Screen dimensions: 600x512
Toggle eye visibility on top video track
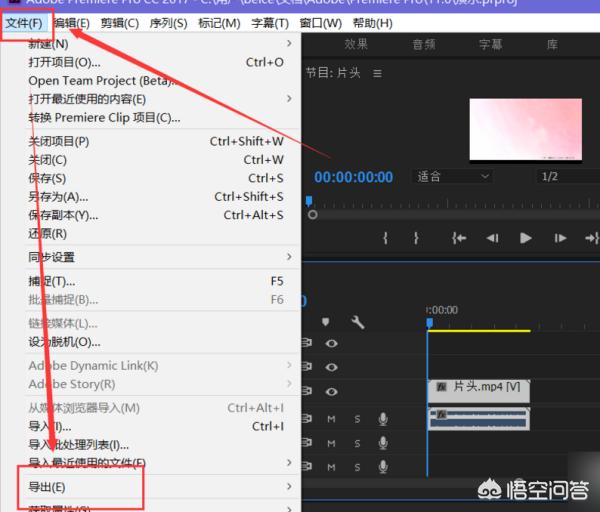coord(331,343)
